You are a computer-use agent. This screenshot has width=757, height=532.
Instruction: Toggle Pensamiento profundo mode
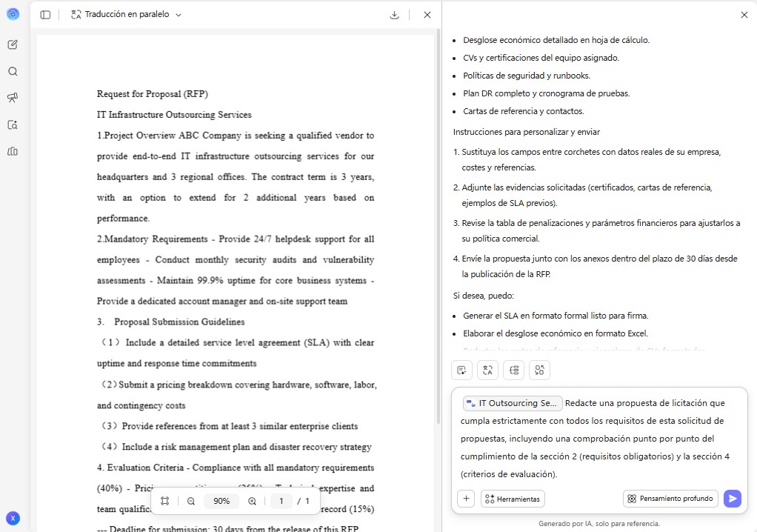670,499
